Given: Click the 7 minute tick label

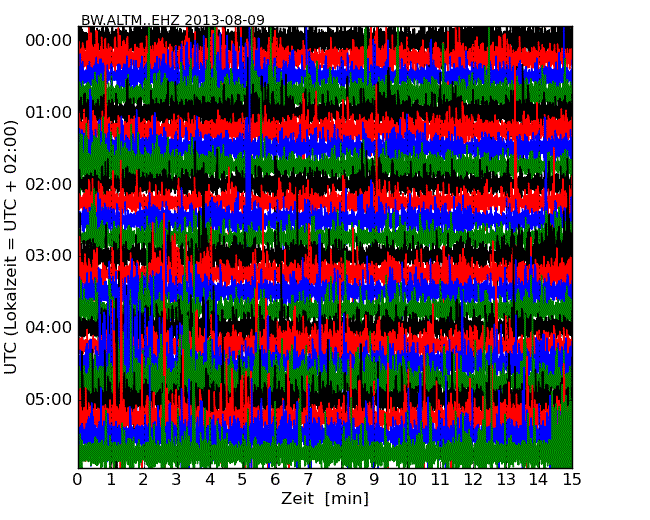Looking at the screenshot, I should click(x=308, y=480).
